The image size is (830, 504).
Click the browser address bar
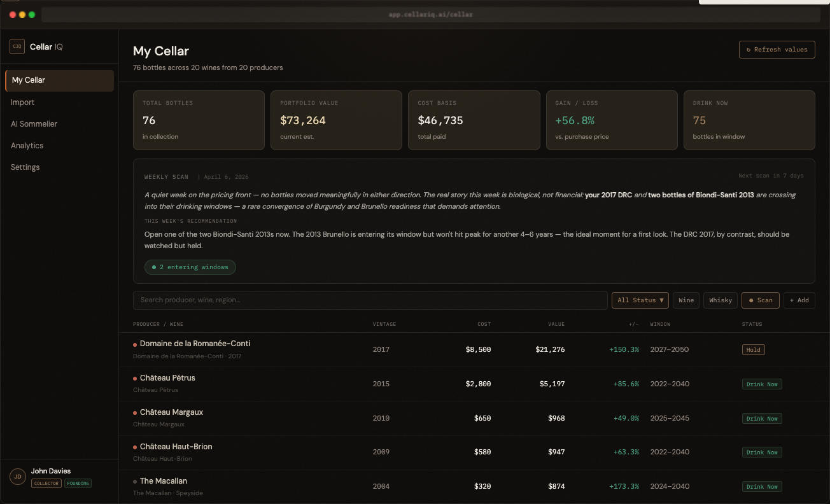tap(431, 14)
